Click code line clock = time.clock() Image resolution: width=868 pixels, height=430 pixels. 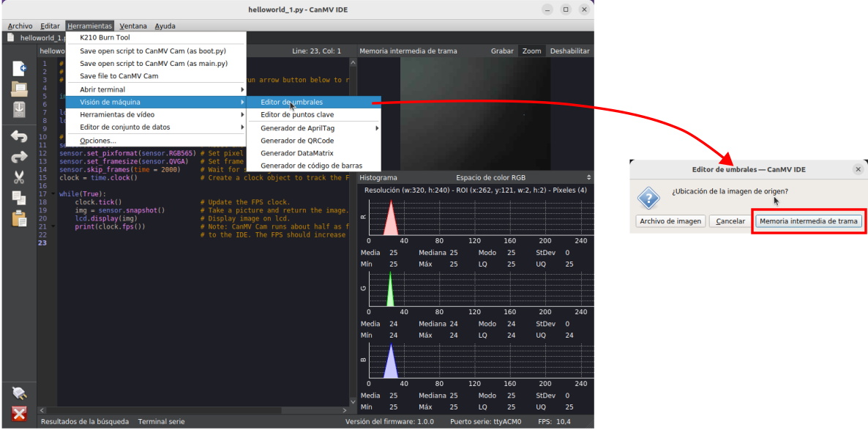tap(98, 178)
